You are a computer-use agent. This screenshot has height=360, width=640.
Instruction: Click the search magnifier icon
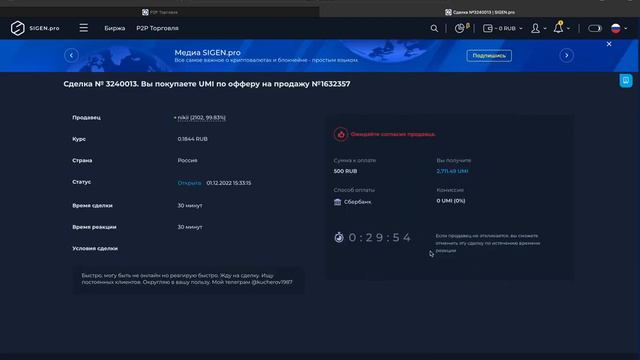(434, 28)
